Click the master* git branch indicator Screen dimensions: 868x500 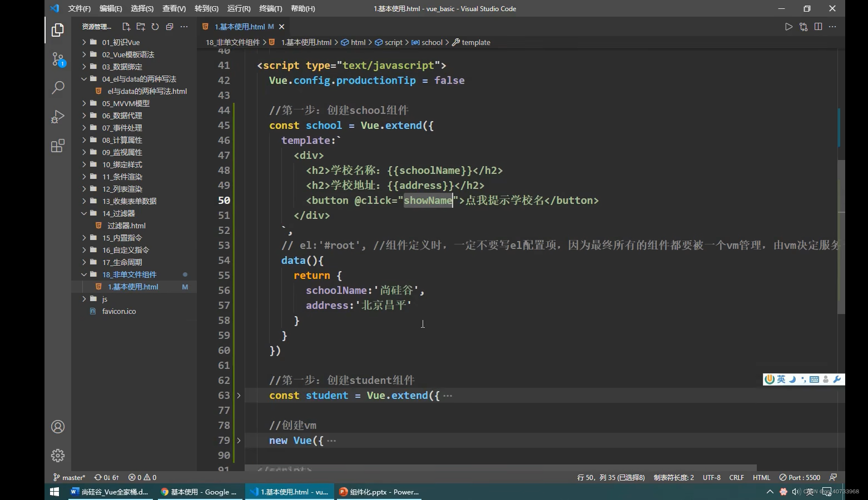pos(70,477)
